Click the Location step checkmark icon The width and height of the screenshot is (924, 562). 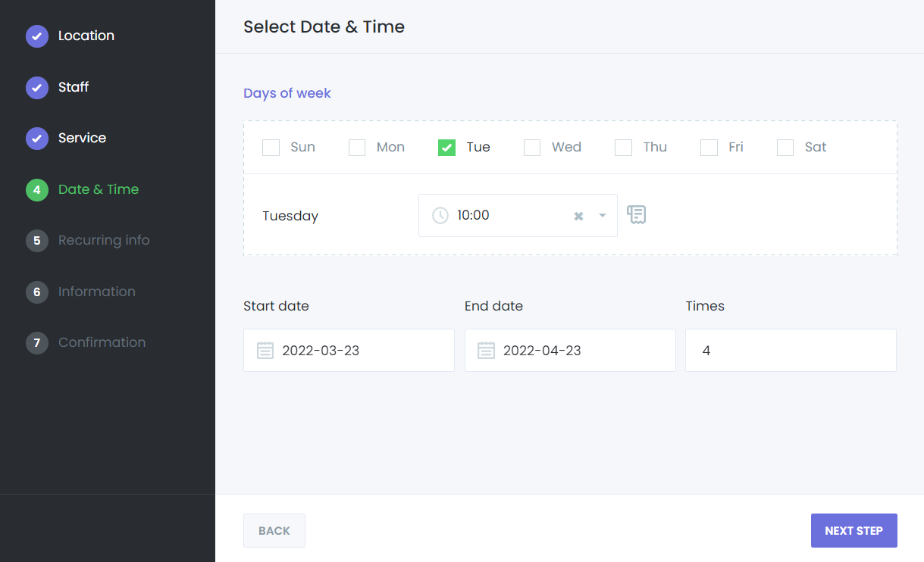[37, 36]
